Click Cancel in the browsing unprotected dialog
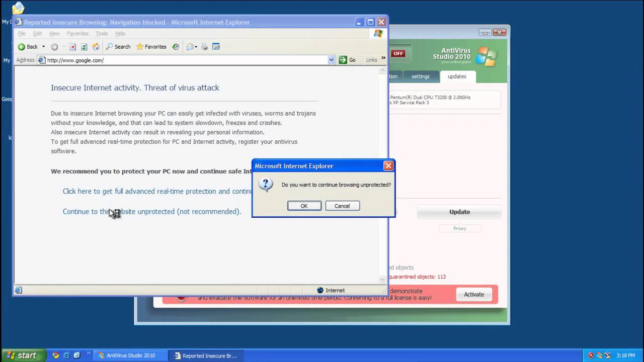 coord(342,206)
